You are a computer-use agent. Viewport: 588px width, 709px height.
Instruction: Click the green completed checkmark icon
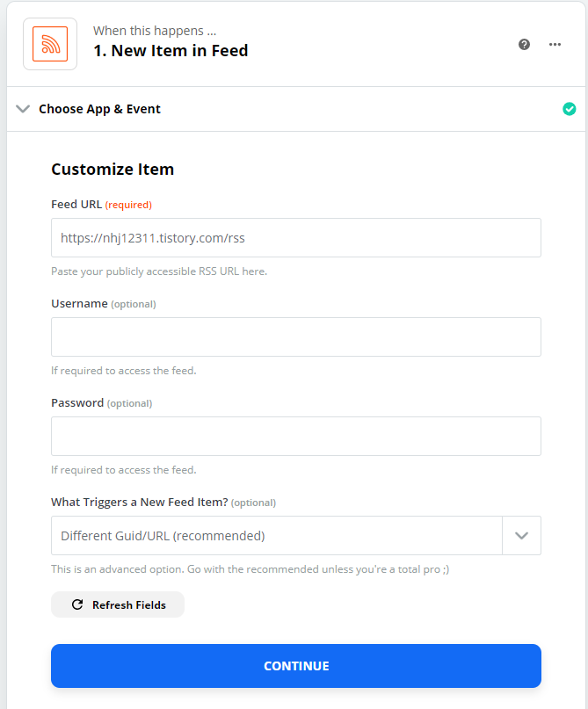(569, 109)
